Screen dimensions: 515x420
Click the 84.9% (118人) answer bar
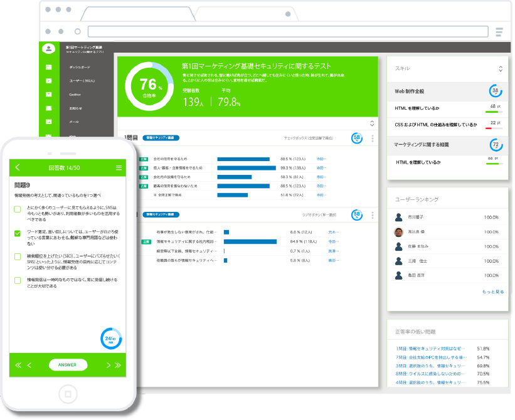(x=250, y=241)
